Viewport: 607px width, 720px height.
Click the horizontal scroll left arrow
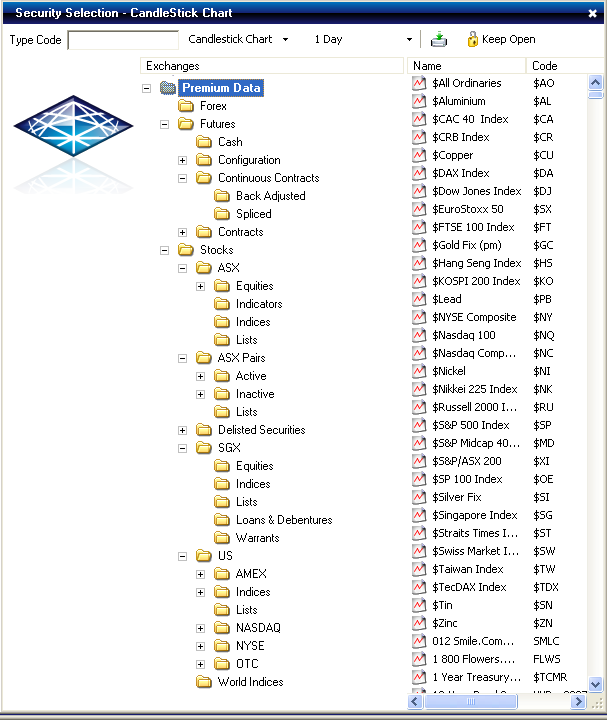coord(415,702)
